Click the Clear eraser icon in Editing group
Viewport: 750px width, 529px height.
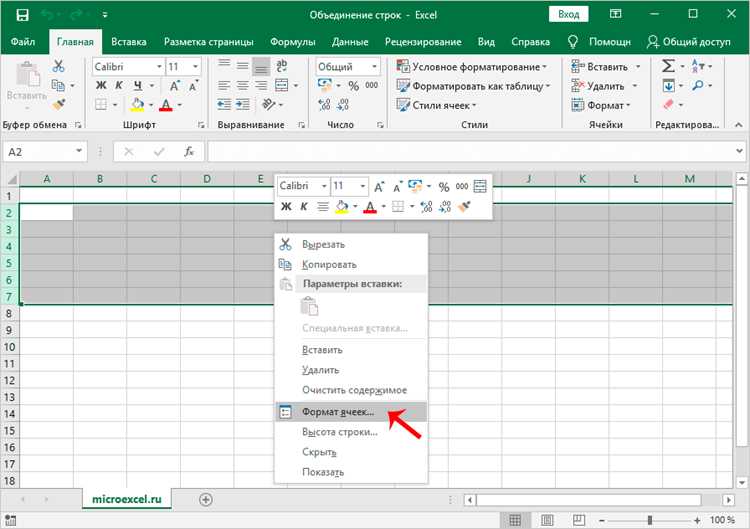click(x=668, y=104)
